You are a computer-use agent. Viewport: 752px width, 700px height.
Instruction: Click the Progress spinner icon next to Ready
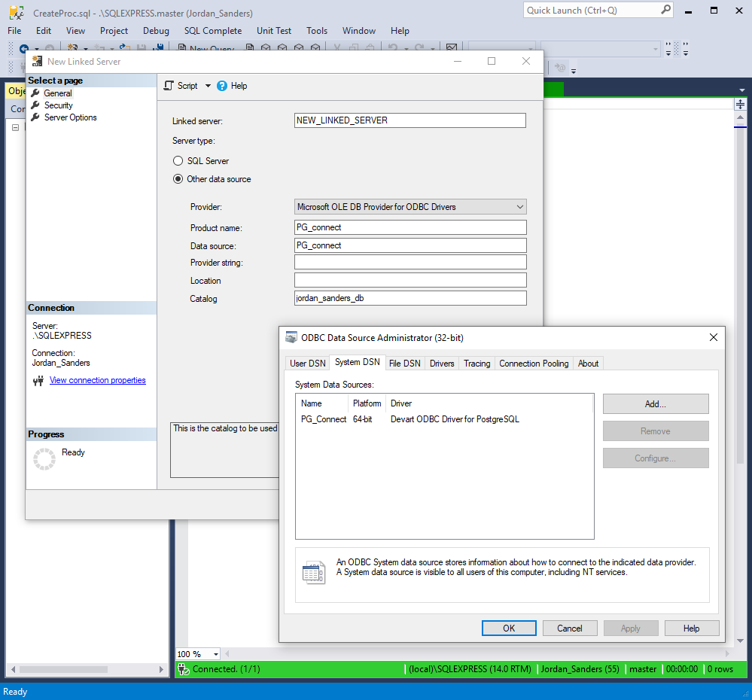pyautogui.click(x=44, y=459)
